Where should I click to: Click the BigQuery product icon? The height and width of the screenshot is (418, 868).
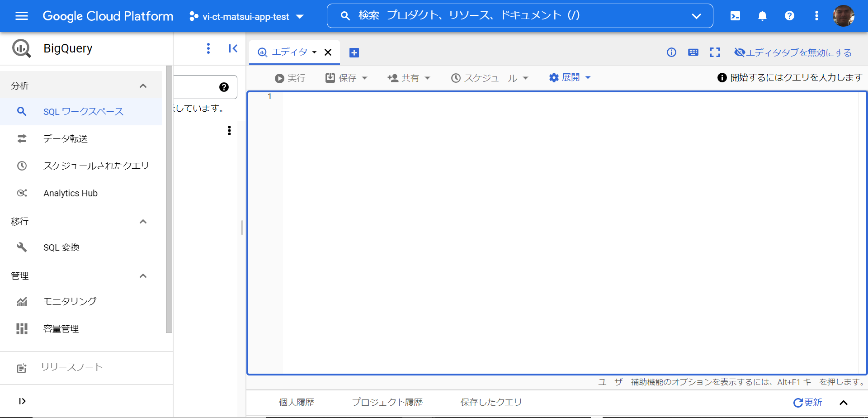click(22, 48)
